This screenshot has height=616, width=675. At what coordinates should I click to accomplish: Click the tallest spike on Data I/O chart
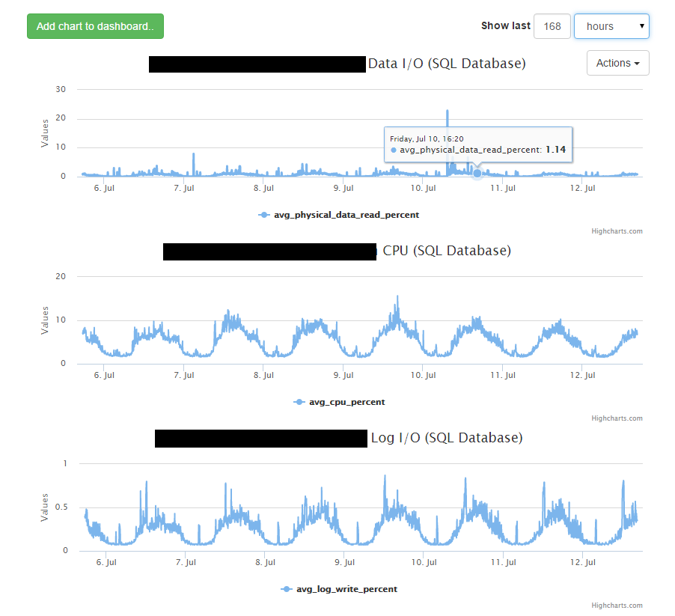pyautogui.click(x=447, y=111)
